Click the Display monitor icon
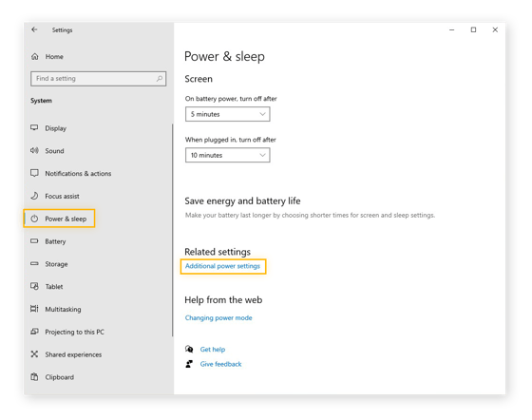 34,127
